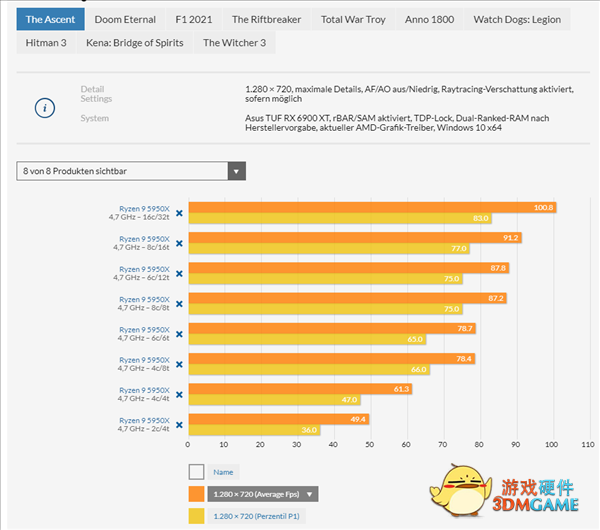Click the orange Average Fps color swatch
Image resolution: width=600 pixels, height=530 pixels.
pyautogui.click(x=196, y=493)
